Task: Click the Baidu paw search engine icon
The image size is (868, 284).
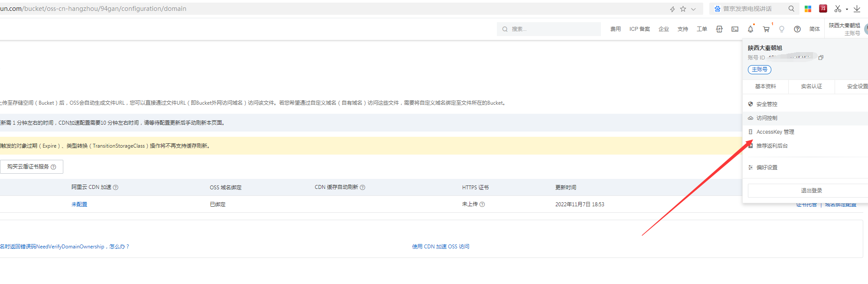Action: point(717,9)
